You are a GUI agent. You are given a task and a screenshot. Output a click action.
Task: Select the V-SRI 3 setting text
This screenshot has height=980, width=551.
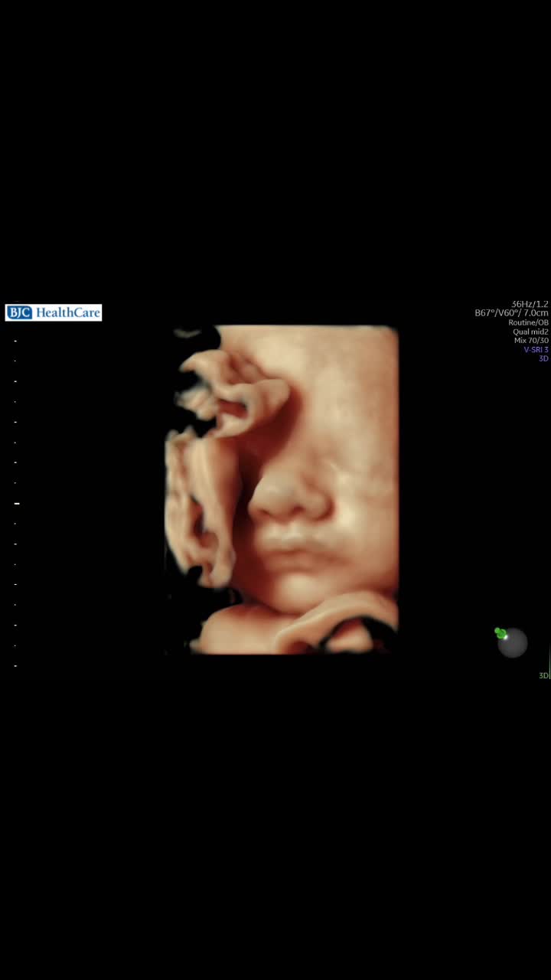(x=536, y=349)
